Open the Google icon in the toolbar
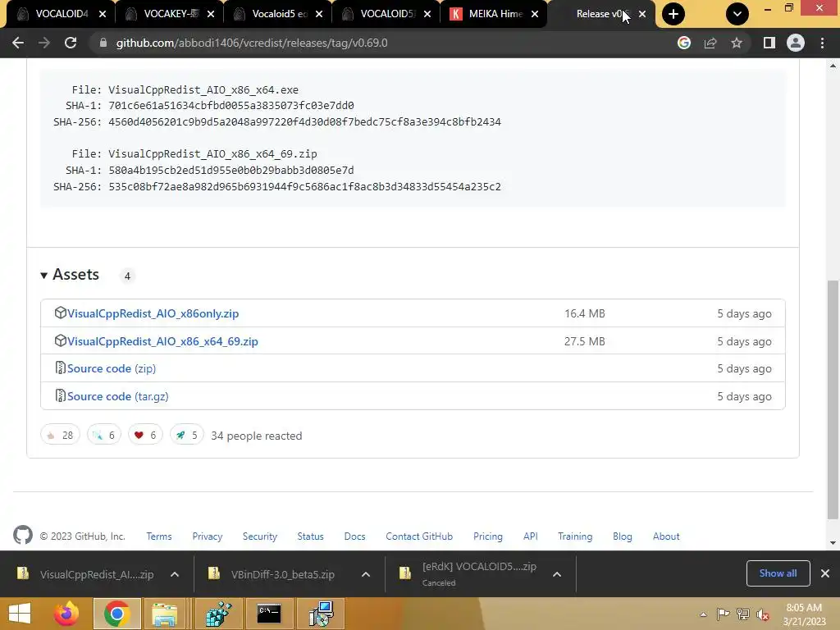 [x=683, y=43]
